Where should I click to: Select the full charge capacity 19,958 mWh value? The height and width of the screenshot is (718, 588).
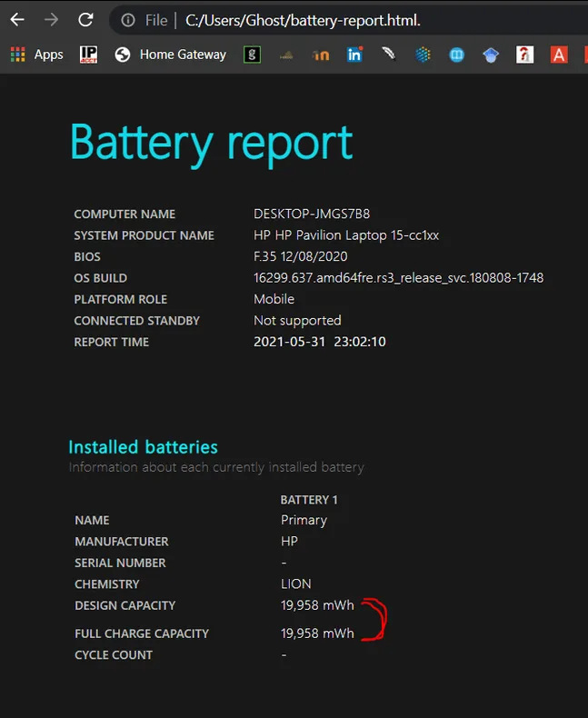pyautogui.click(x=317, y=633)
